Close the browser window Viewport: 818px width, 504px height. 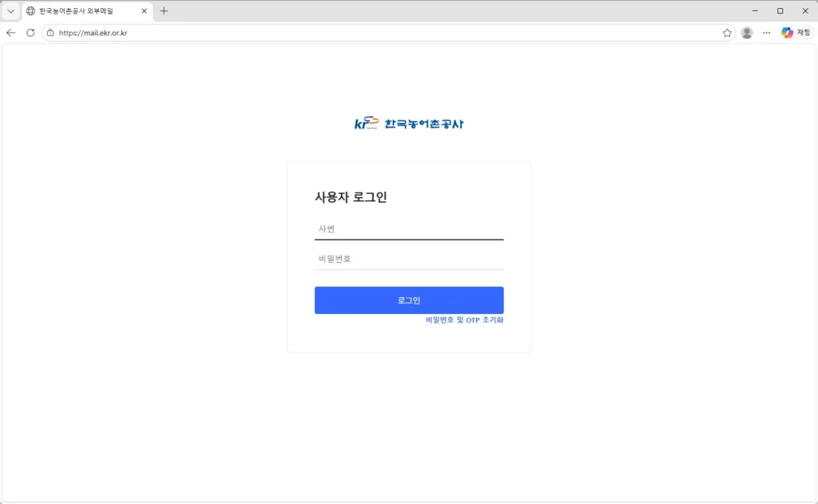[x=805, y=10]
